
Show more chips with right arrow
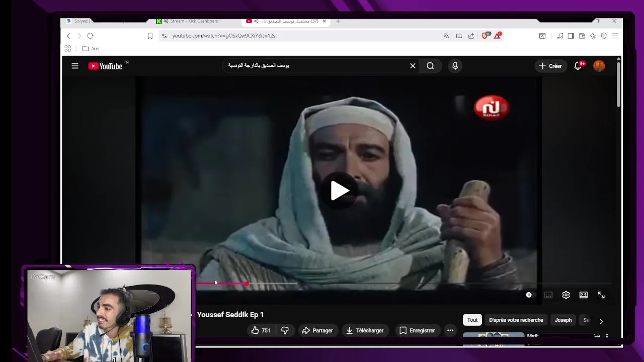pyautogui.click(x=601, y=321)
